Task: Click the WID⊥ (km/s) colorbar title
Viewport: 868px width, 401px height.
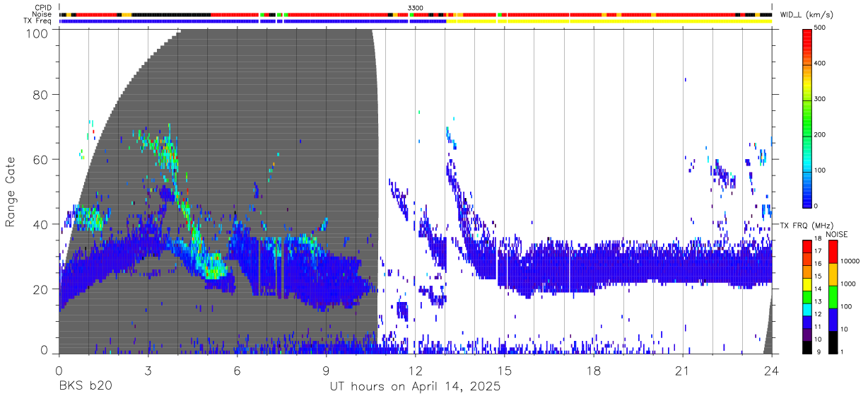Action: click(806, 14)
